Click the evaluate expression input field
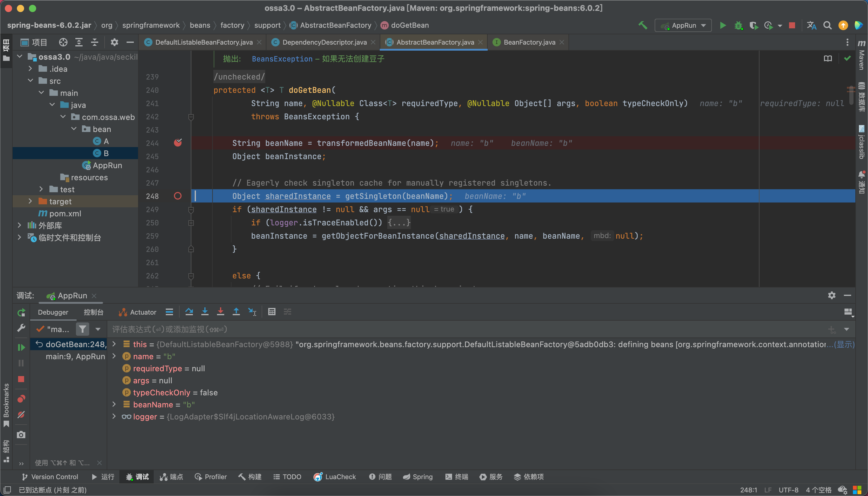Viewport: 868px width, 496px height. [x=467, y=329]
